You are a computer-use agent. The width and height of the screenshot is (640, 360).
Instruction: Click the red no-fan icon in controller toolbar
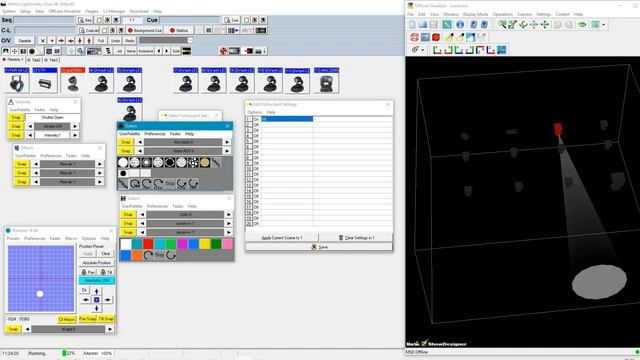(223, 51)
